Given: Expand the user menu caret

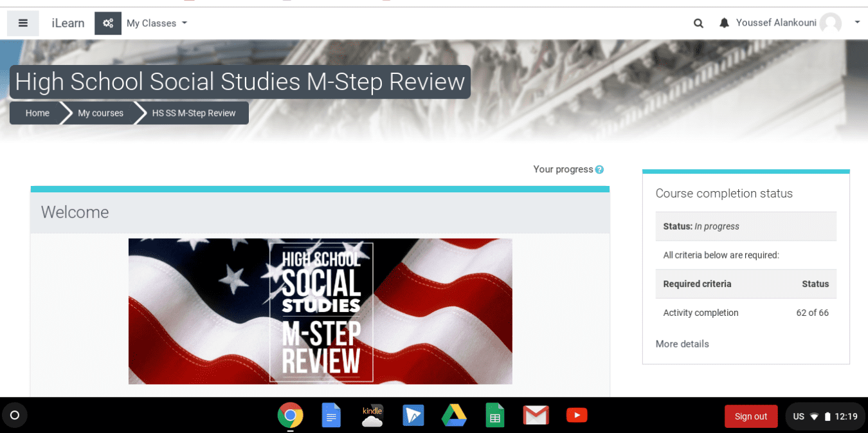Looking at the screenshot, I should (x=857, y=23).
